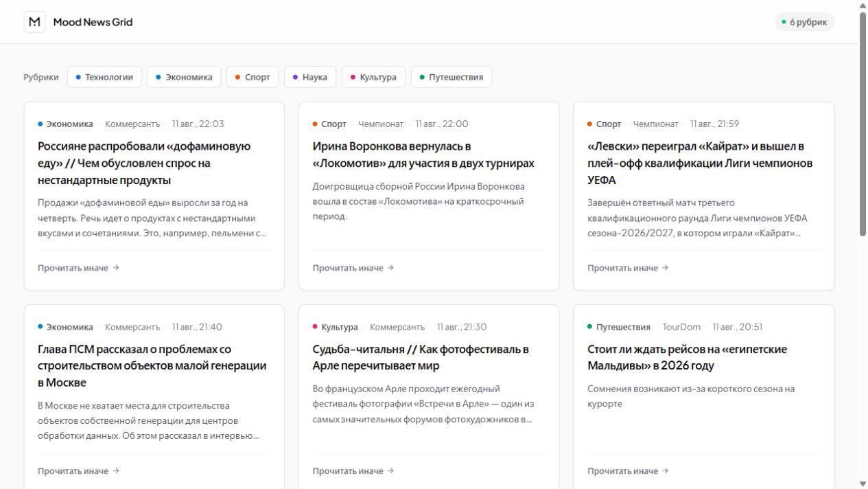
Task: Click the page scrollbar thumb
Action: [x=863, y=124]
